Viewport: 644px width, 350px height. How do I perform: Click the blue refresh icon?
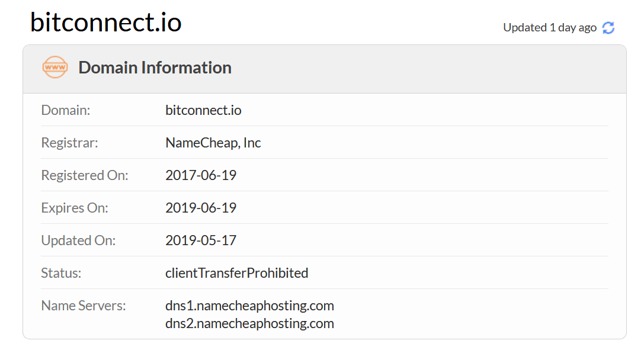click(608, 28)
